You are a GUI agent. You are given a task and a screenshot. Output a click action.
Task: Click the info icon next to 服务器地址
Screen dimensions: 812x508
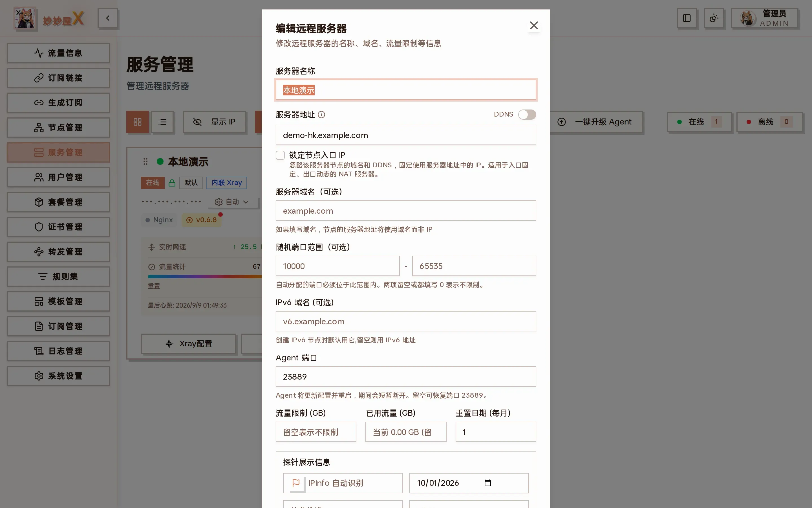tap(321, 115)
